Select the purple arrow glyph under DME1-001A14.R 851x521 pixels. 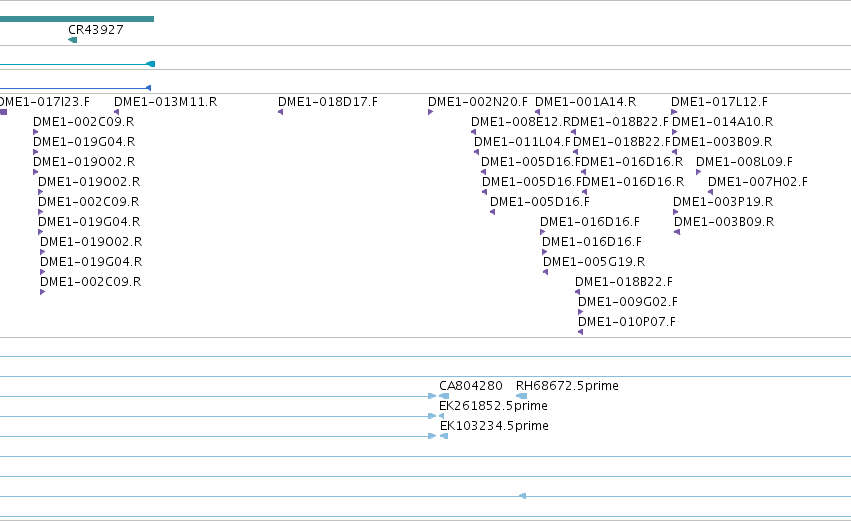click(x=537, y=112)
